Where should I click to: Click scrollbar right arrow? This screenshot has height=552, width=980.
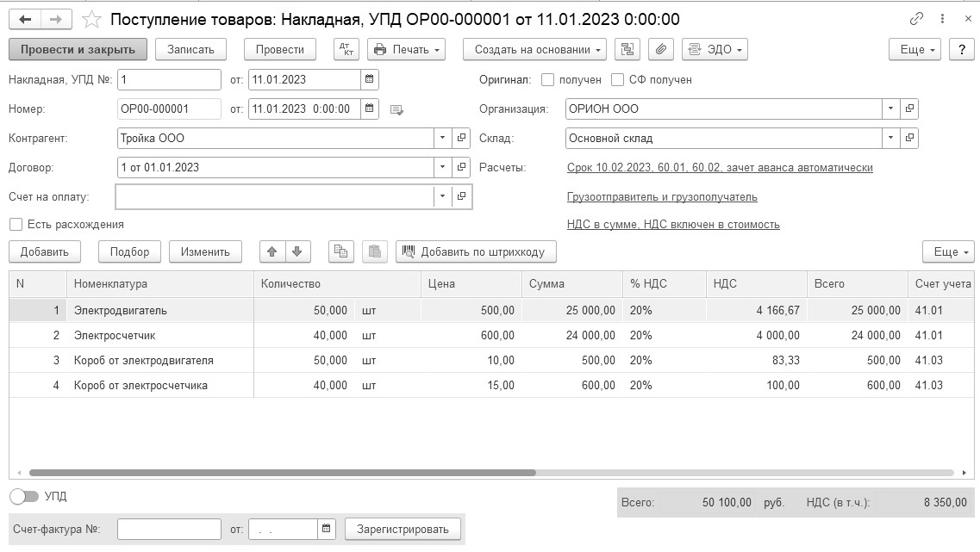pyautogui.click(x=964, y=473)
